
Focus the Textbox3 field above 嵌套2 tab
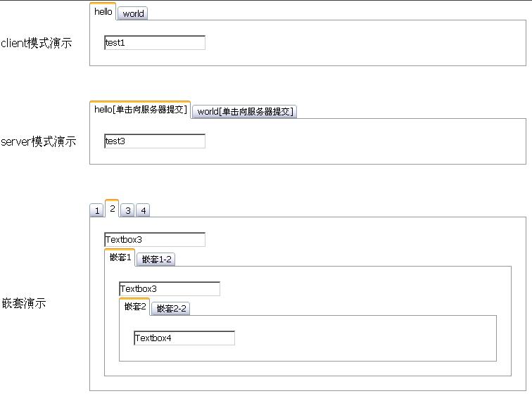[170, 289]
